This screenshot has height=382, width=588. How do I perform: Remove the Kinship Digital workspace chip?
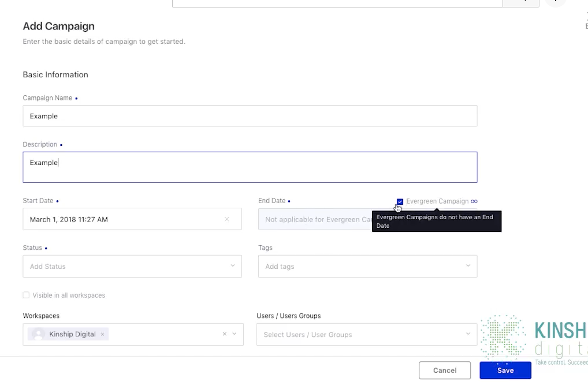pos(102,334)
